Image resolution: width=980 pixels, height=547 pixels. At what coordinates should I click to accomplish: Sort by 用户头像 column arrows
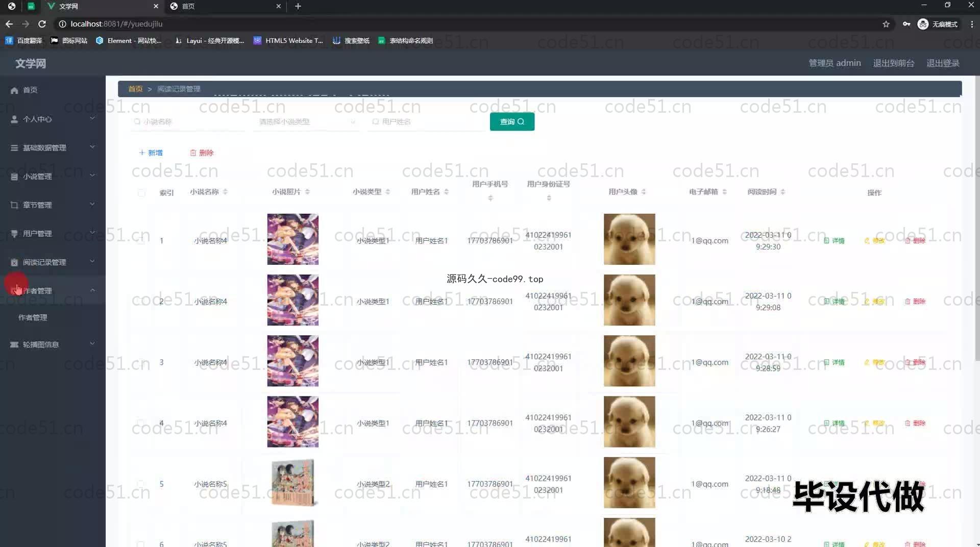pyautogui.click(x=644, y=192)
